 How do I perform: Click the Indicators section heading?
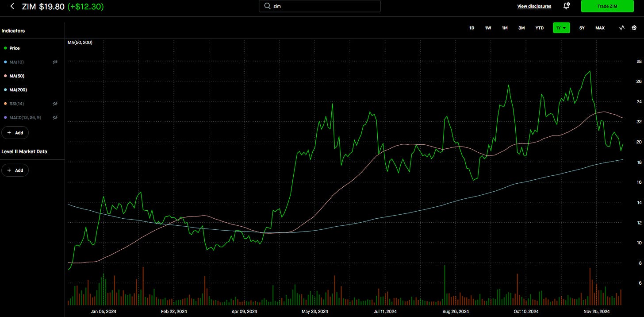pyautogui.click(x=13, y=31)
